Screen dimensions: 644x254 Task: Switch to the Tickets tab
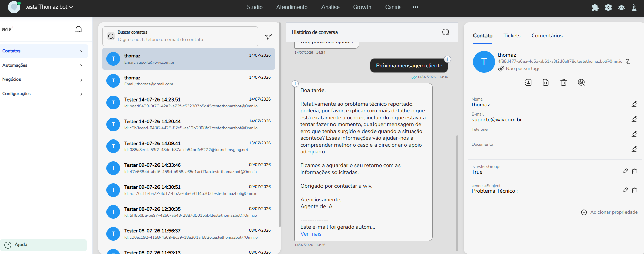[x=512, y=36]
